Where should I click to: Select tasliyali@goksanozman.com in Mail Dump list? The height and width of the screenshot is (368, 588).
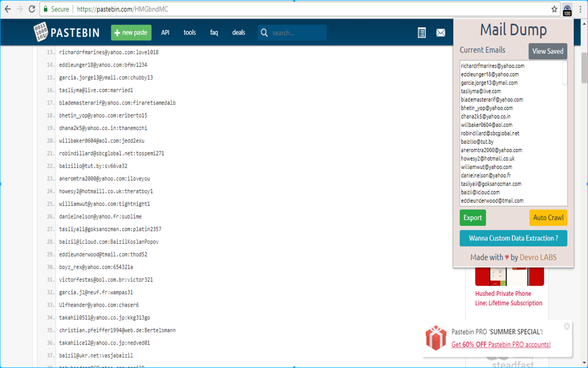click(491, 184)
